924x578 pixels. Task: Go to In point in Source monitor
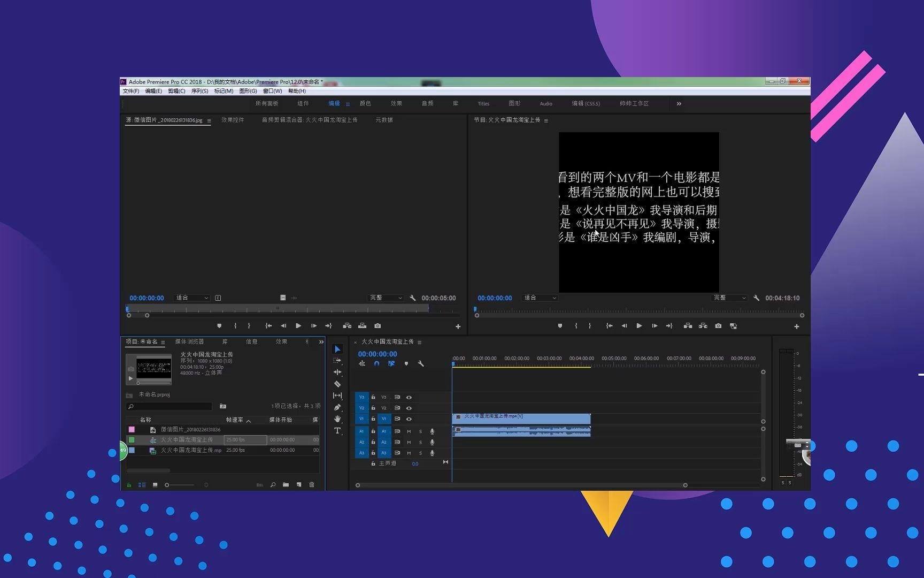click(268, 326)
